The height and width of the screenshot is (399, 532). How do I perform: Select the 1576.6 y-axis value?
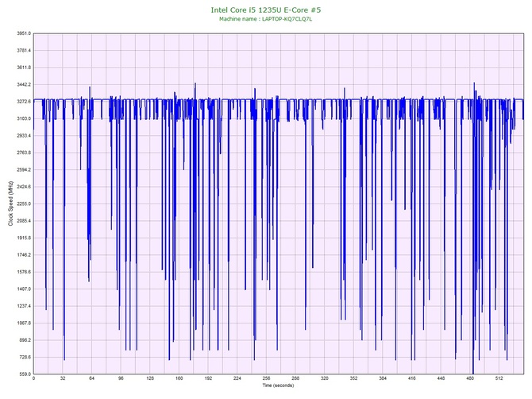23,272
